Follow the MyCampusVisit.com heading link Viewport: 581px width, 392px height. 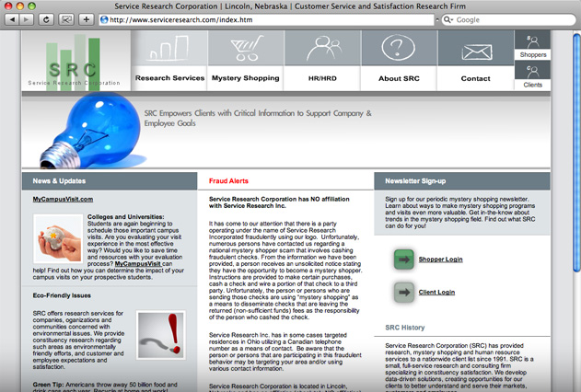pos(63,199)
